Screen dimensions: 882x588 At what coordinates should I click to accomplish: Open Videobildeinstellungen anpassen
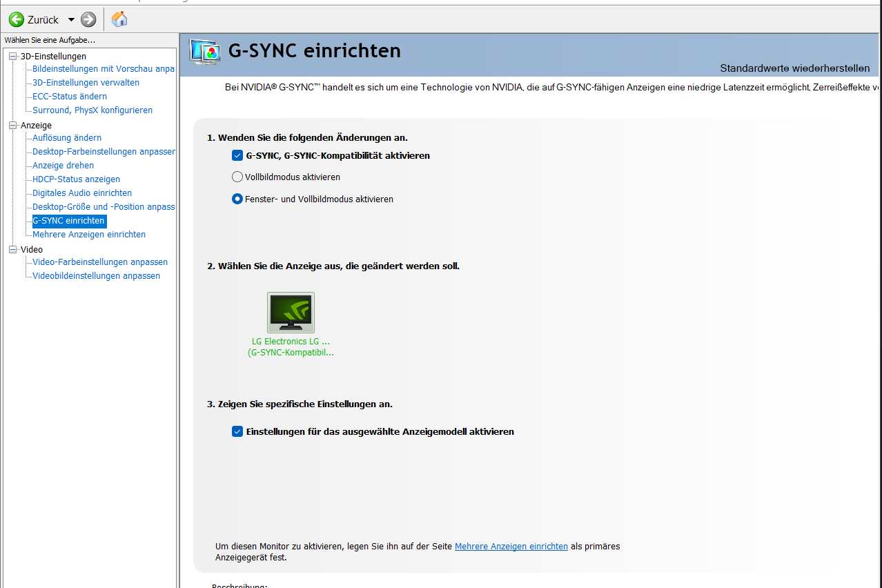pyautogui.click(x=96, y=276)
